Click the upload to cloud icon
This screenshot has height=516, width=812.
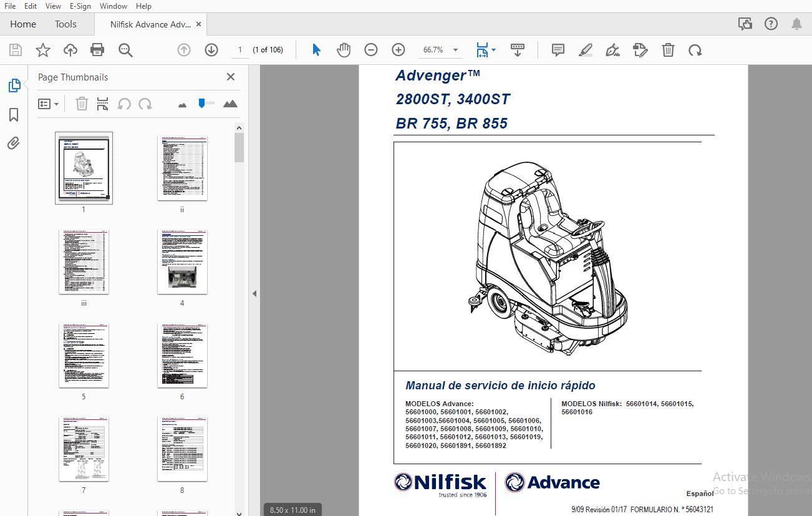(70, 50)
